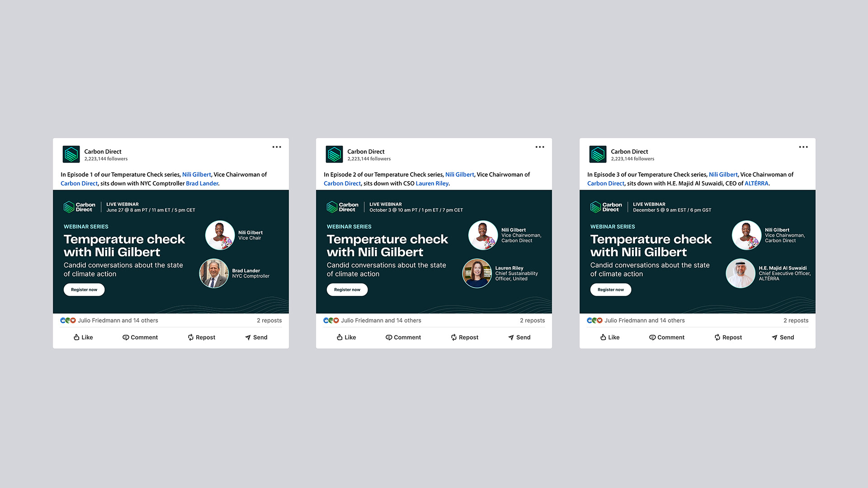The image size is (868, 488).
Task: Open the Lauren Riley profile link
Action: [432, 183]
